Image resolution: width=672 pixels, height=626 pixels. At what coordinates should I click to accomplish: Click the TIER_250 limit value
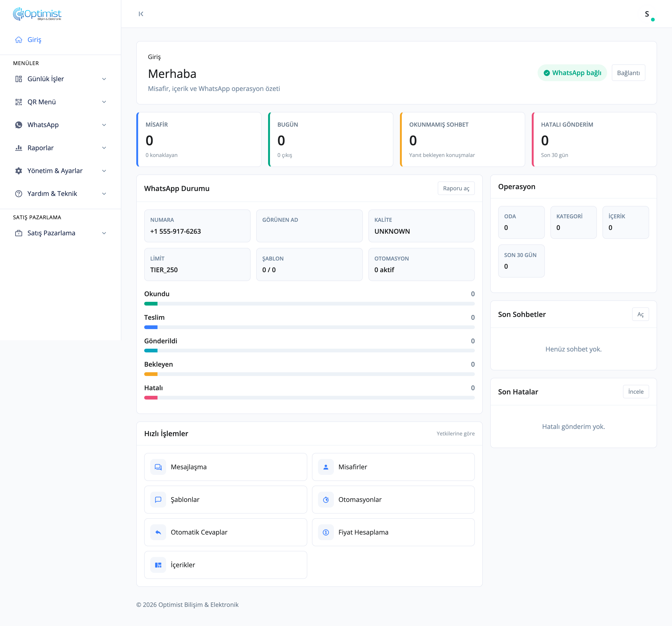tap(164, 270)
